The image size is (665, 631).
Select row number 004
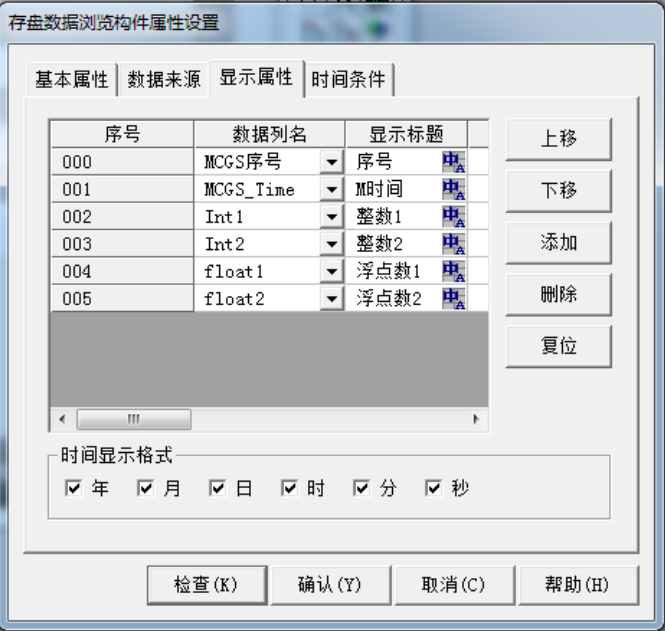coord(122,271)
